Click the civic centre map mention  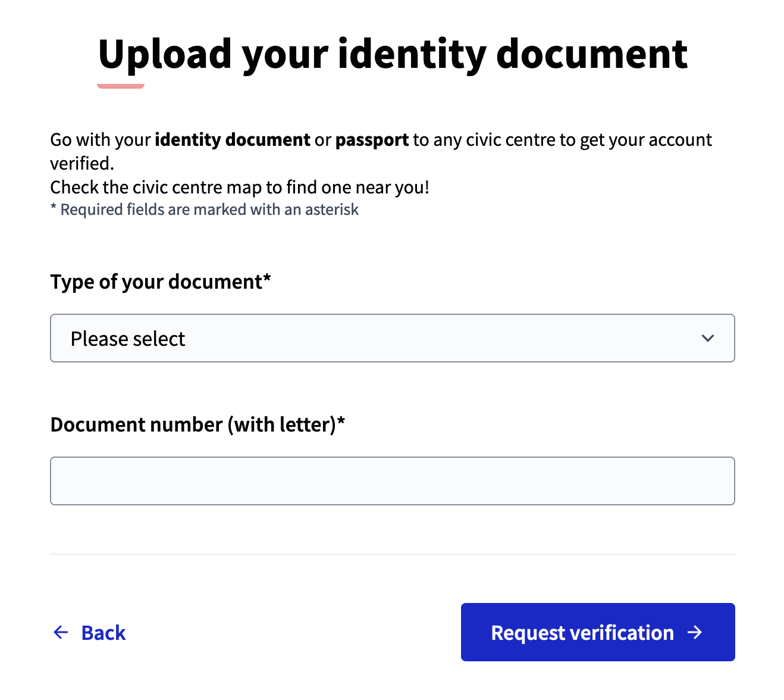pyautogui.click(x=240, y=186)
